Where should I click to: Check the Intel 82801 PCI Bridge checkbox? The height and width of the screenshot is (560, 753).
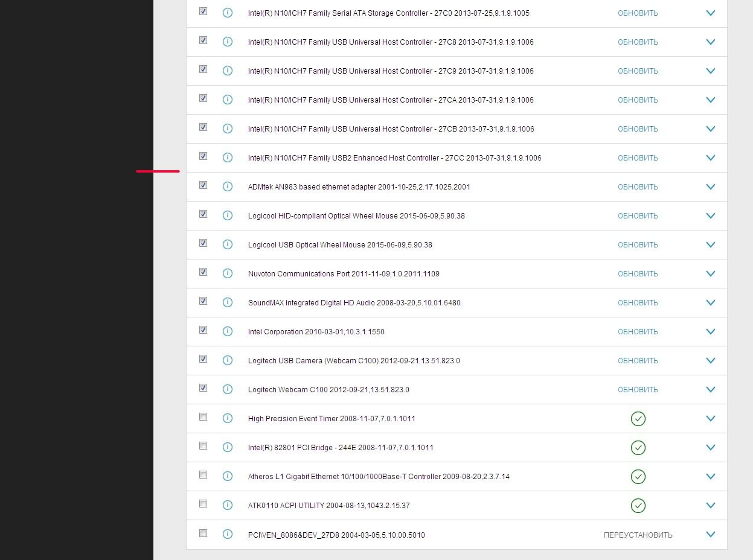203,445
